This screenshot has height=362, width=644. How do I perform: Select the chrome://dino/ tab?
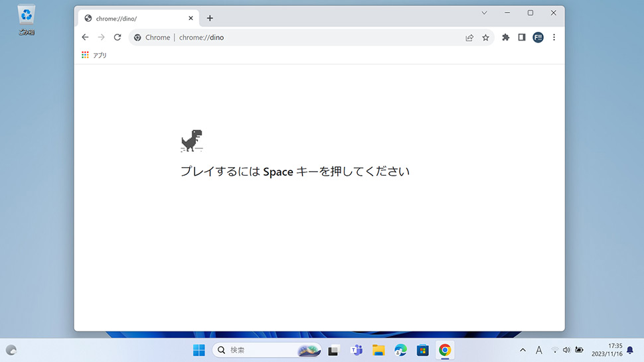click(x=138, y=19)
